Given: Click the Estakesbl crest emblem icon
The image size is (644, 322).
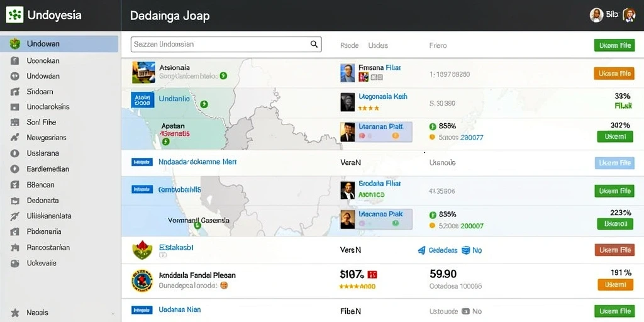Looking at the screenshot, I should click(142, 250).
